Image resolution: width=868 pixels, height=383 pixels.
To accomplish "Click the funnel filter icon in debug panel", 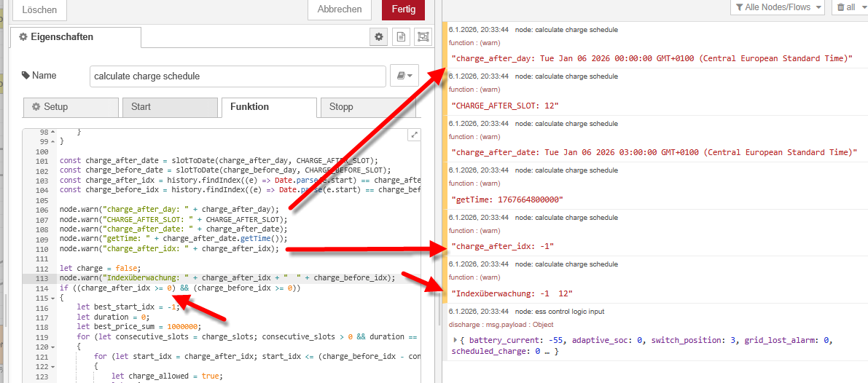I will pos(740,7).
